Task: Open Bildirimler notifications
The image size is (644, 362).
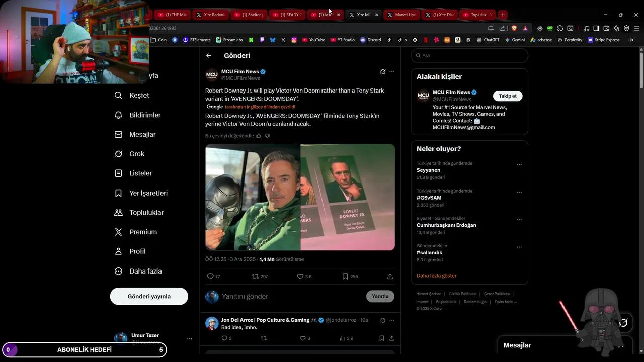Action: (138, 115)
